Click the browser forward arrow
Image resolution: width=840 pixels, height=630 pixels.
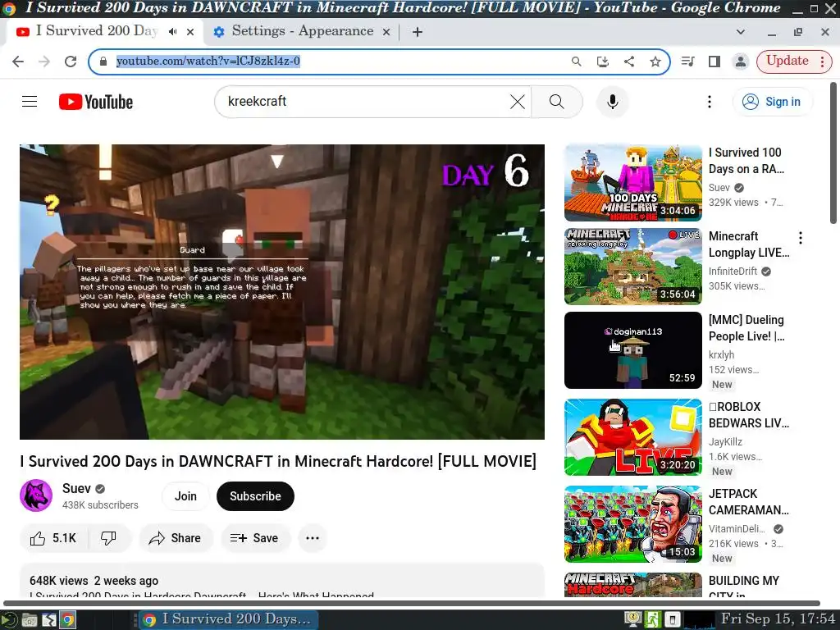pos(44,61)
